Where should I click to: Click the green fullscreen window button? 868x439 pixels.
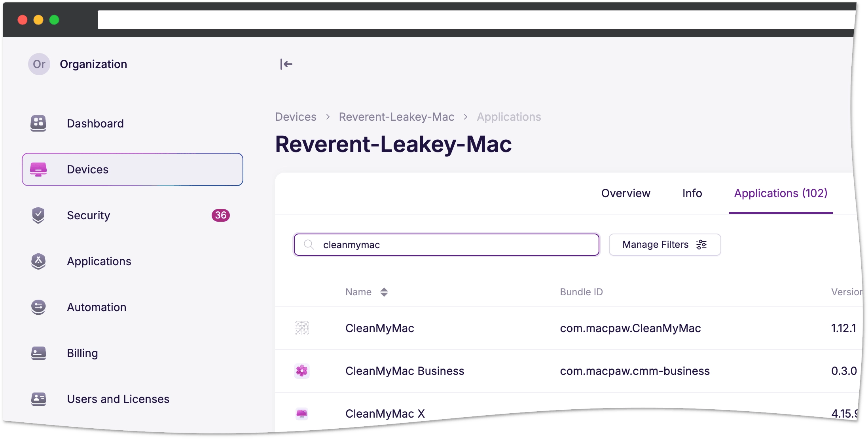coord(54,20)
